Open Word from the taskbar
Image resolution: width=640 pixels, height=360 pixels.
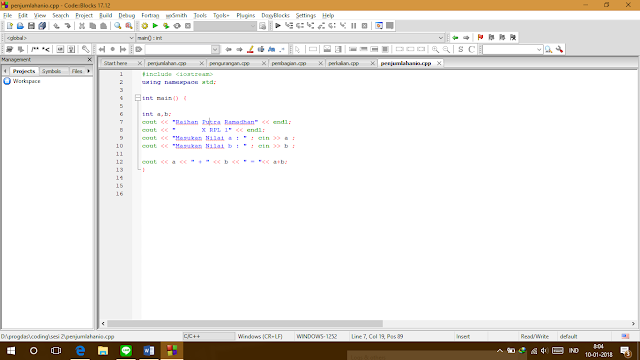pos(149,351)
